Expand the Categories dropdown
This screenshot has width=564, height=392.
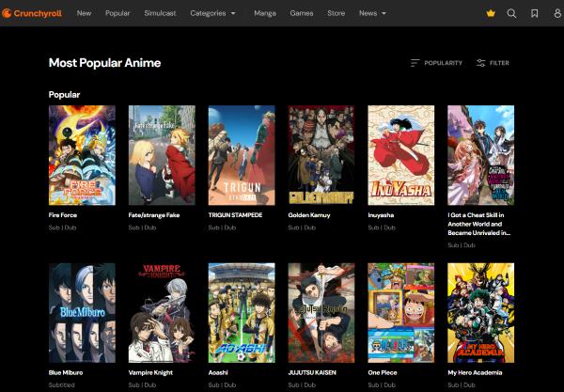[x=212, y=13]
